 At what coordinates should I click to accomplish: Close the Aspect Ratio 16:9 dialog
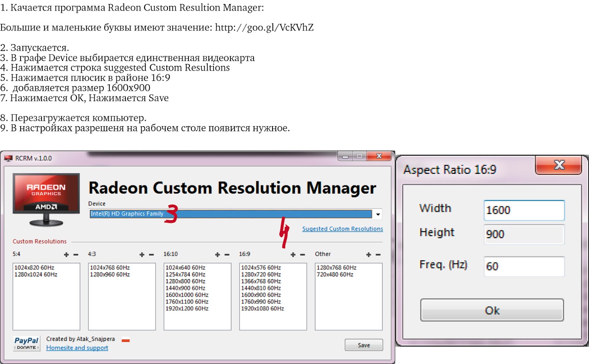click(x=559, y=165)
